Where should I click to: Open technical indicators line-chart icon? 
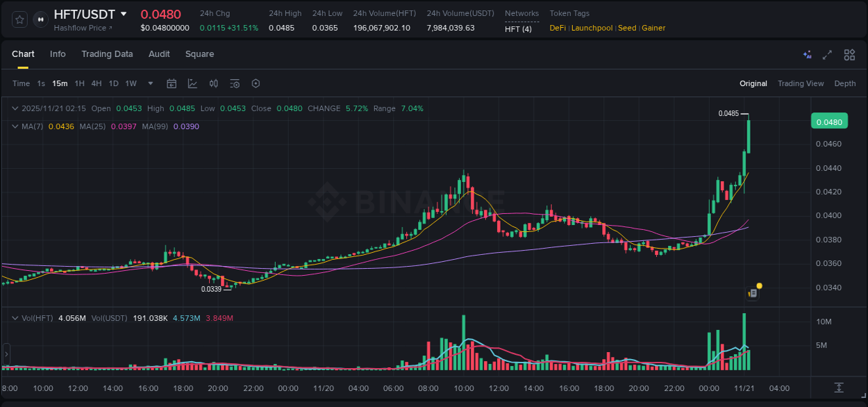pos(192,83)
